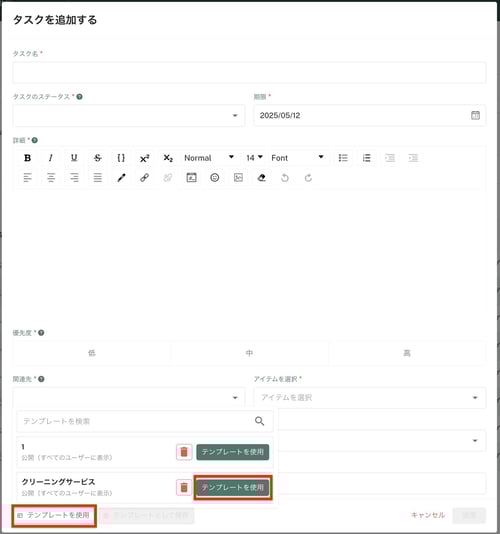Delete the クリーニングサービス template

pyautogui.click(x=184, y=487)
